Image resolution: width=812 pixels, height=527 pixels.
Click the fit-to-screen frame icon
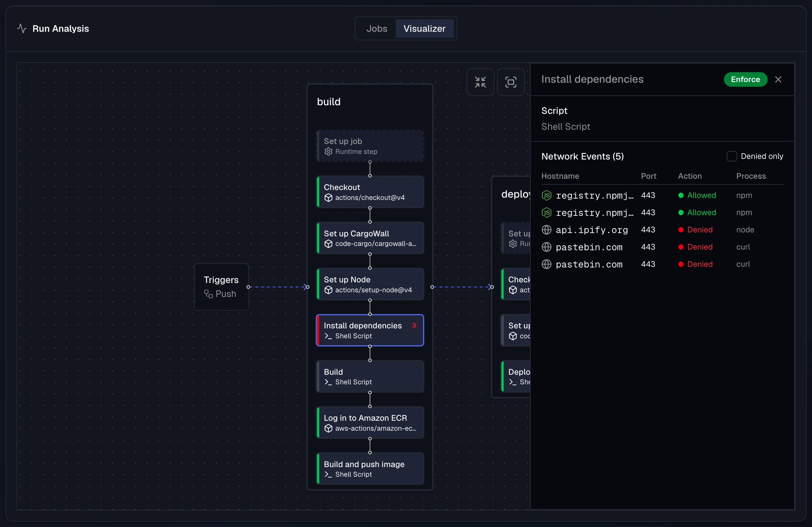pyautogui.click(x=511, y=82)
